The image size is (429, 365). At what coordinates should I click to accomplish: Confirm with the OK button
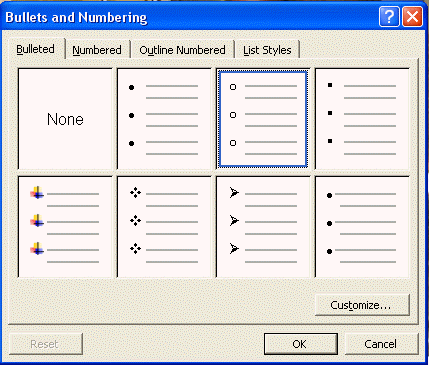301,344
